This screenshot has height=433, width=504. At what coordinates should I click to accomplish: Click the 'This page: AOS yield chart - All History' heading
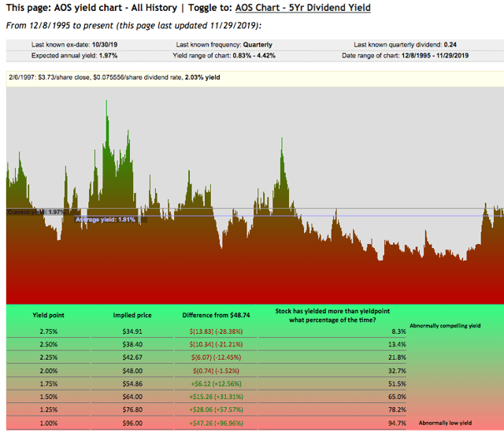coord(91,8)
